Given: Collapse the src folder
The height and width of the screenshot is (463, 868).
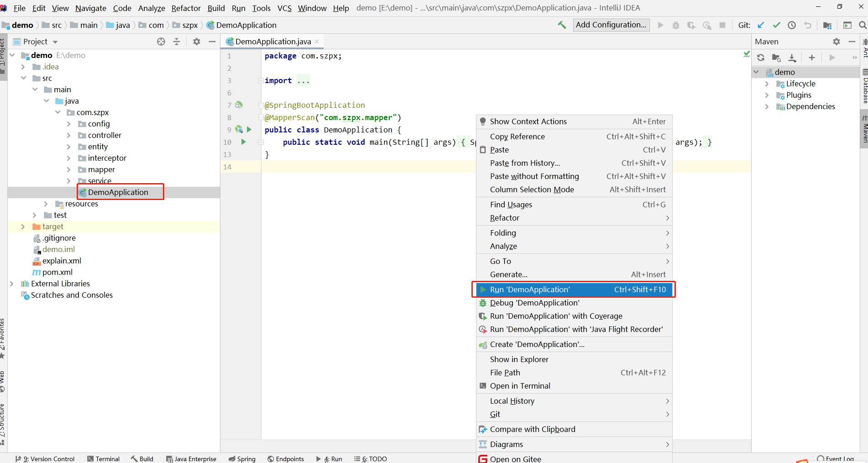Looking at the screenshot, I should 23,78.
